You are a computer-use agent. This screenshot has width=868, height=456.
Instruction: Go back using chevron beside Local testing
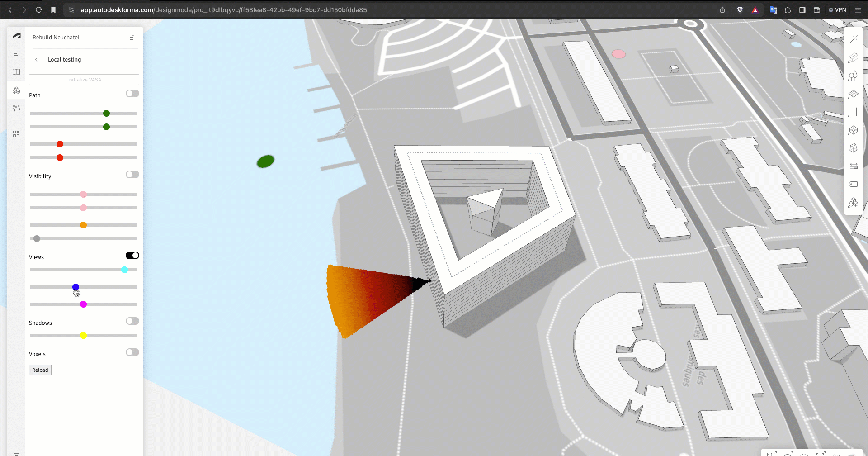[37, 60]
